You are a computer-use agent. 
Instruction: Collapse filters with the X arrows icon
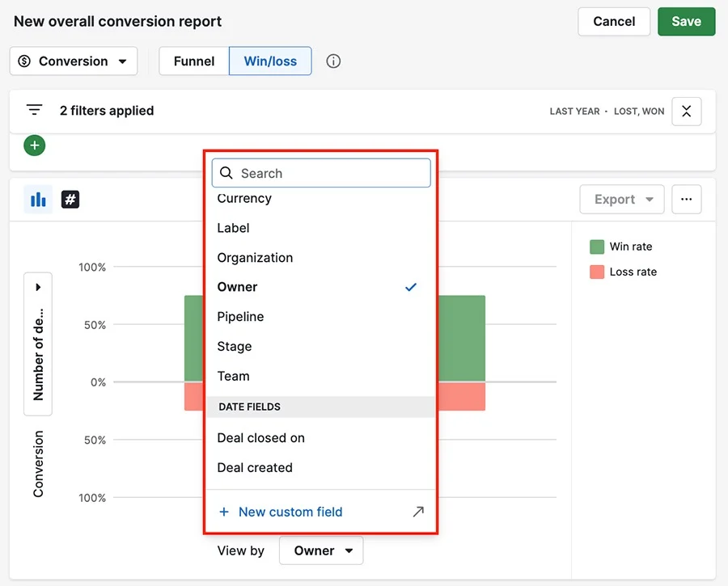tap(686, 112)
